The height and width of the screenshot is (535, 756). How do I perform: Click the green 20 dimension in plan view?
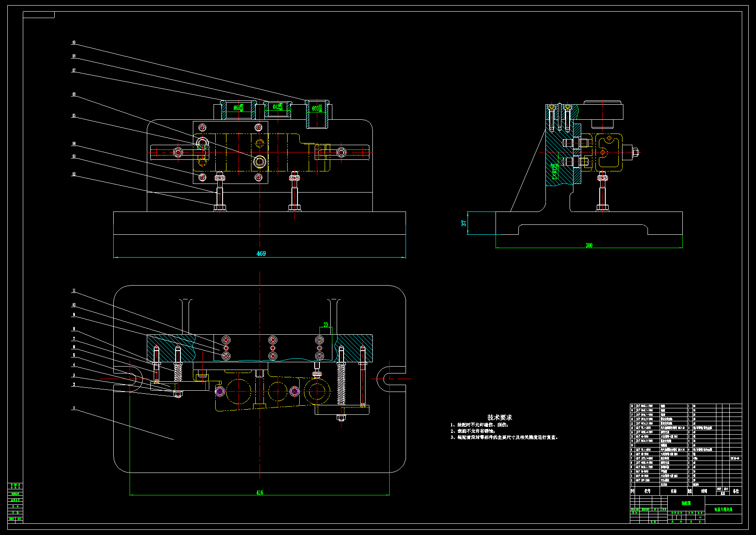[x=326, y=325]
